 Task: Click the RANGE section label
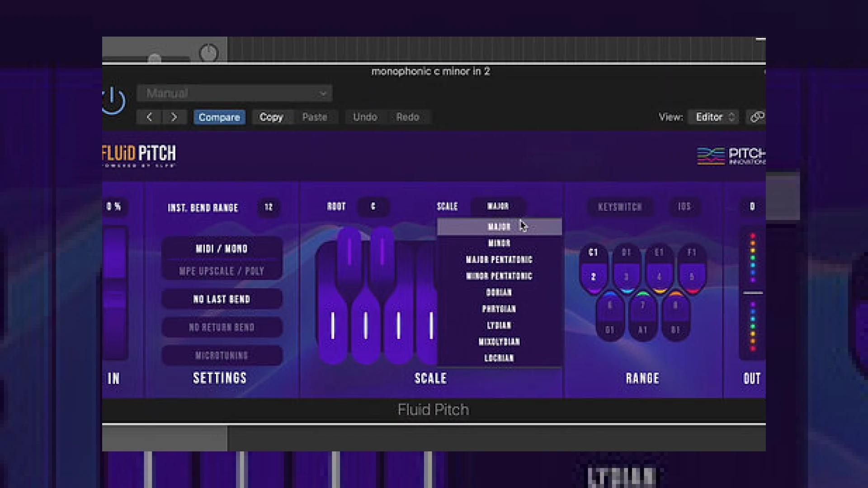642,379
